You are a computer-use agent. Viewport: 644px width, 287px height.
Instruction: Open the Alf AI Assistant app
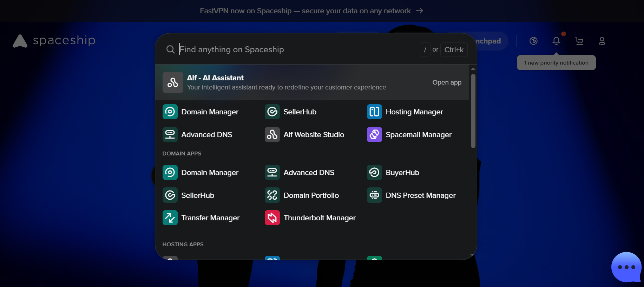[447, 82]
